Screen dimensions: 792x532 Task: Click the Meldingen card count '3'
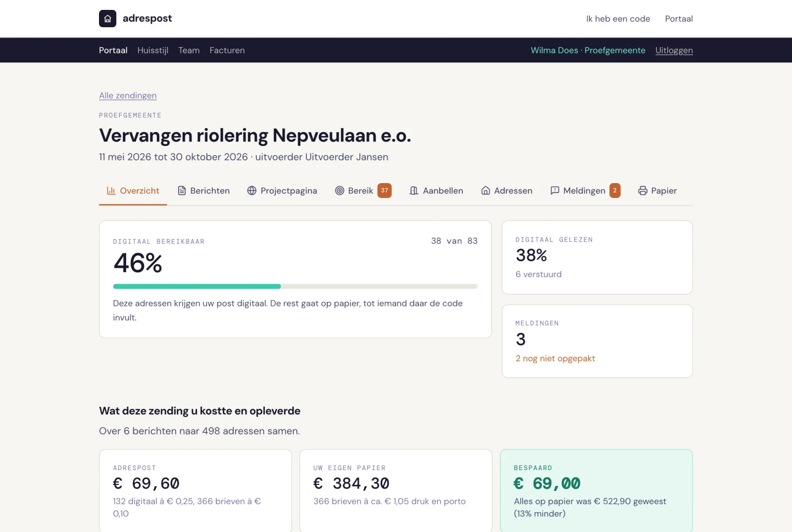click(x=521, y=339)
